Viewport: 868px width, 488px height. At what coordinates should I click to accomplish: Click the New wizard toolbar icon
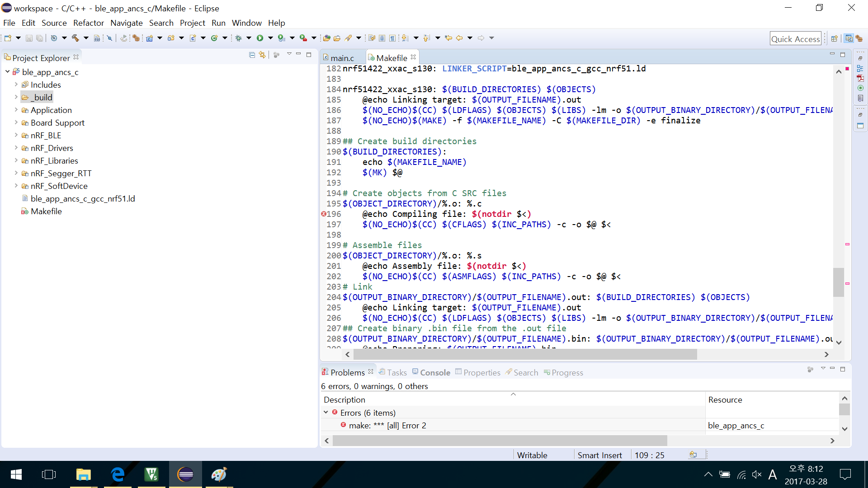(x=8, y=38)
